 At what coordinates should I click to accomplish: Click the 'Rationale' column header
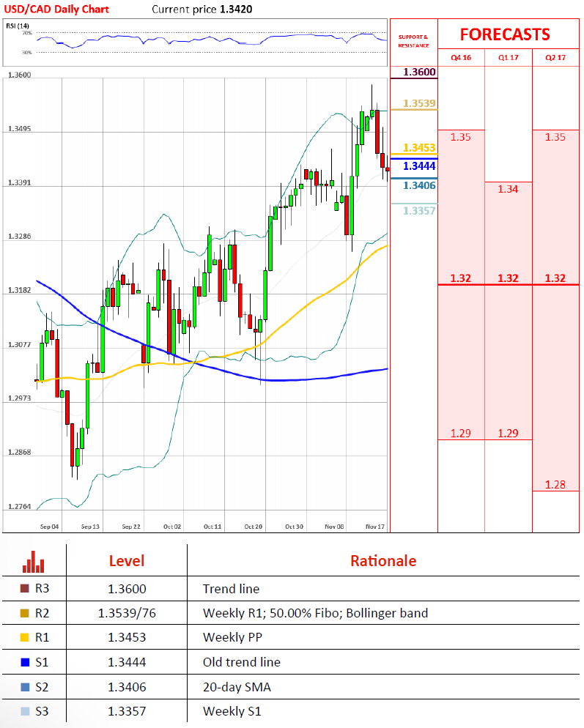pyautogui.click(x=383, y=561)
